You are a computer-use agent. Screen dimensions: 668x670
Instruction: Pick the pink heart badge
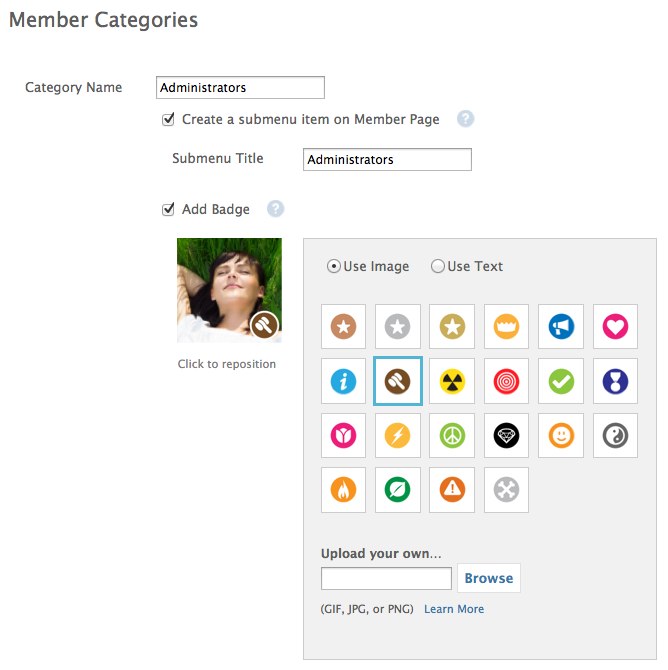tap(615, 326)
